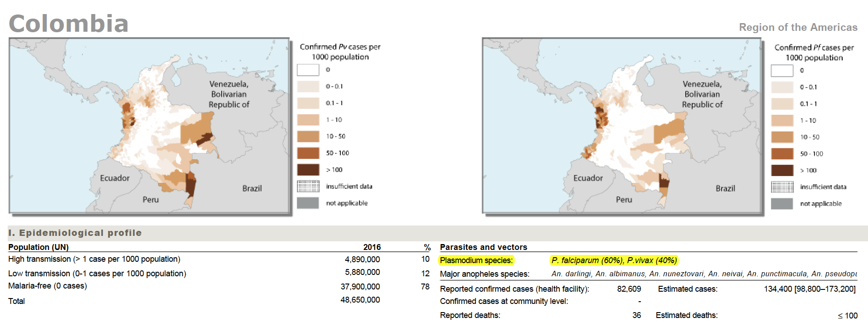Click the "Major anopheles species:" label
Viewport: 868px width, 323px height.
(x=485, y=274)
